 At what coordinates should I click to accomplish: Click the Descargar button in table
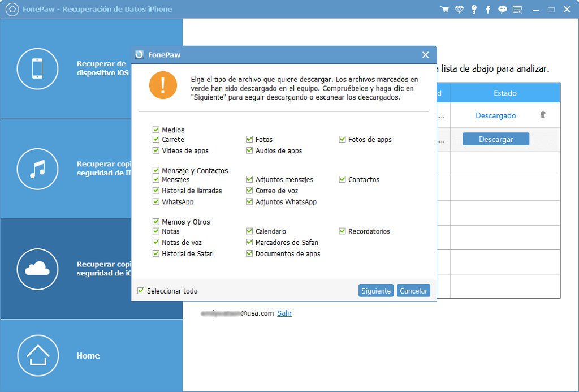coord(496,139)
